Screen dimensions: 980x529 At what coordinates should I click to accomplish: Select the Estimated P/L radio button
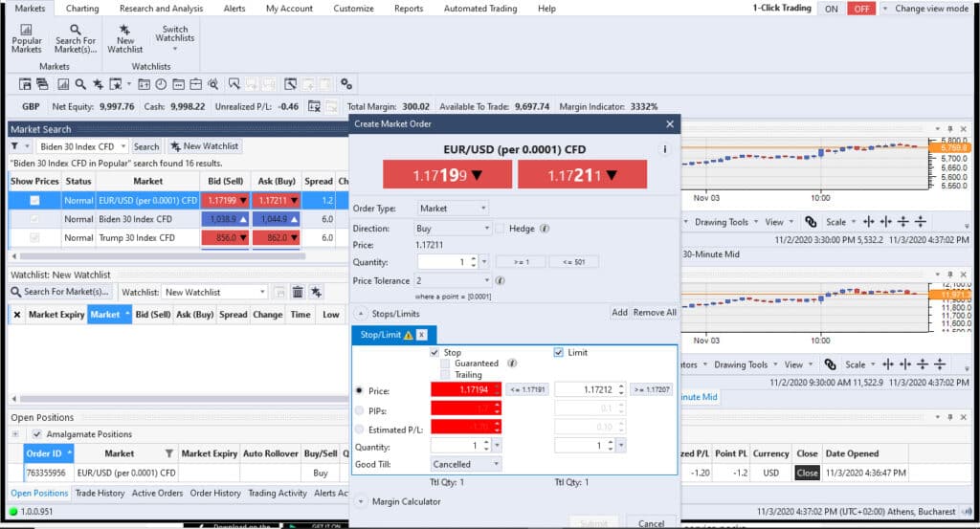pyautogui.click(x=360, y=430)
